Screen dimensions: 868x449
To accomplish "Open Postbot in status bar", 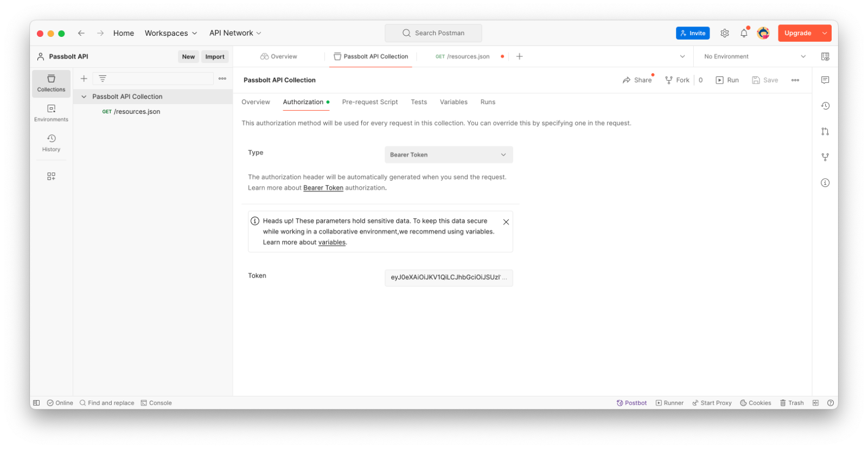I will pyautogui.click(x=631, y=403).
